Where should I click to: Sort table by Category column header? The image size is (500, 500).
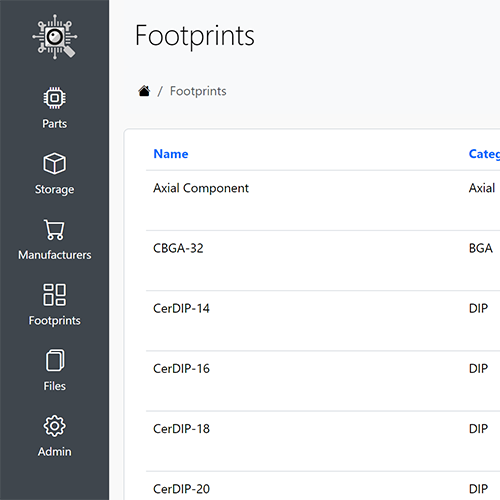pos(484,154)
